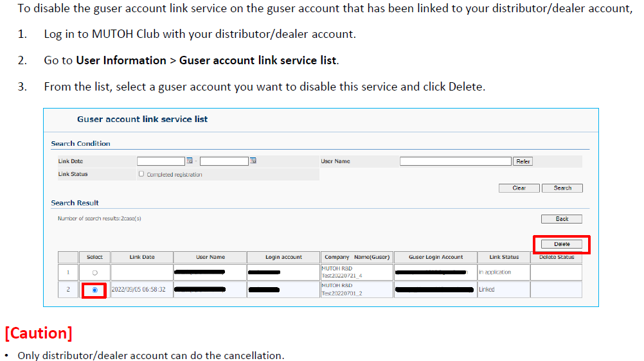
Task: Select radio button in row 2
Action: tap(95, 290)
